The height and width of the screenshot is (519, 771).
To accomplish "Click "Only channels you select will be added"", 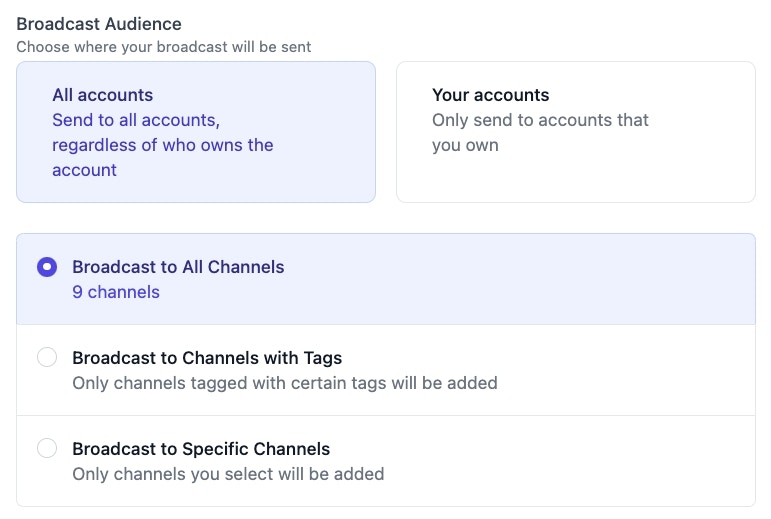I will click(228, 473).
